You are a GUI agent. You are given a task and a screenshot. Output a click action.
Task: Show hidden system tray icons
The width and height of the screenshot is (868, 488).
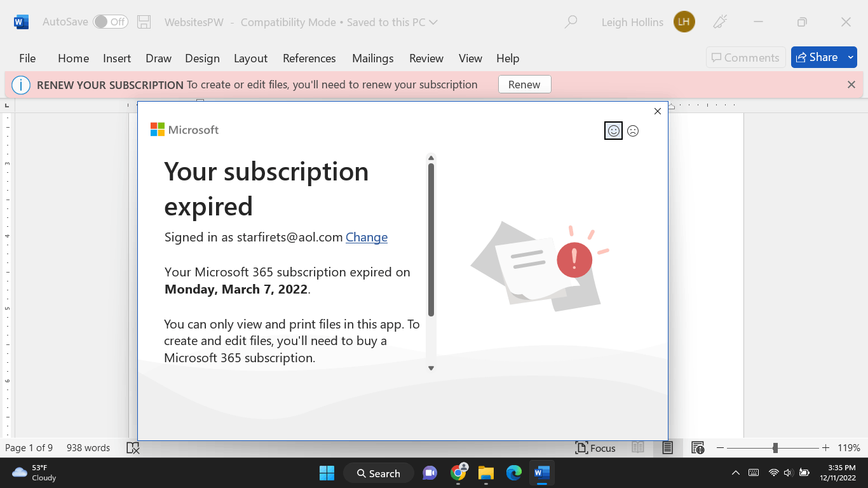(735, 473)
